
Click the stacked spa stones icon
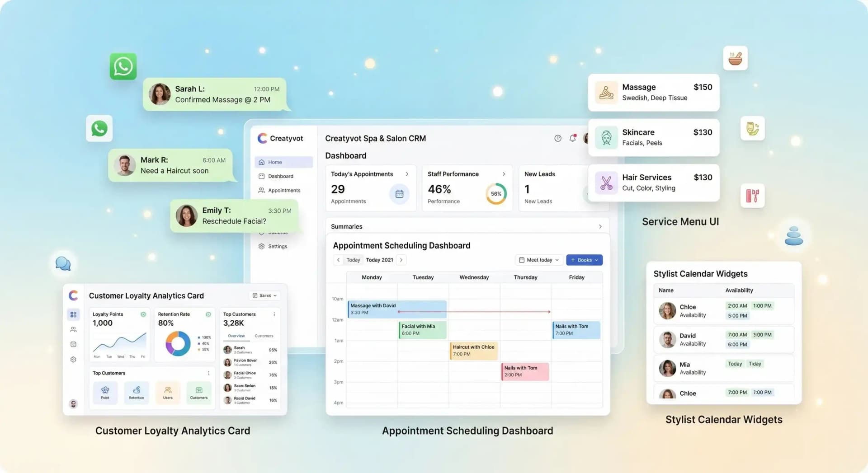tap(793, 235)
